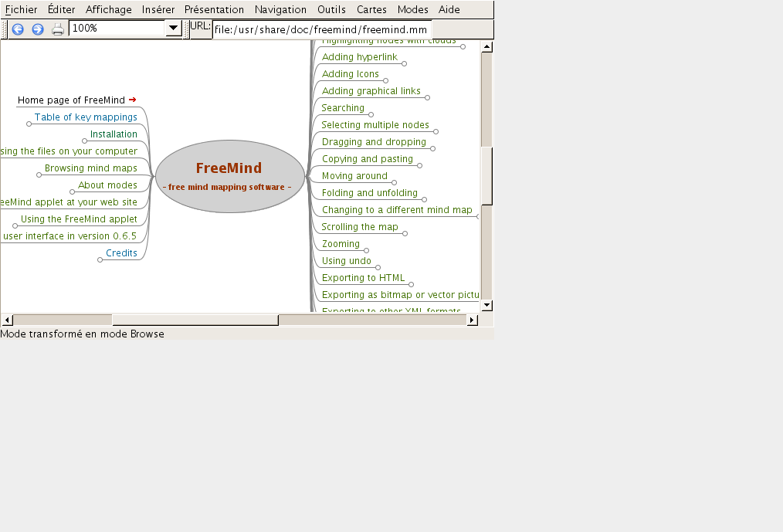
Task: Open the Navigation menu
Action: tap(280, 9)
